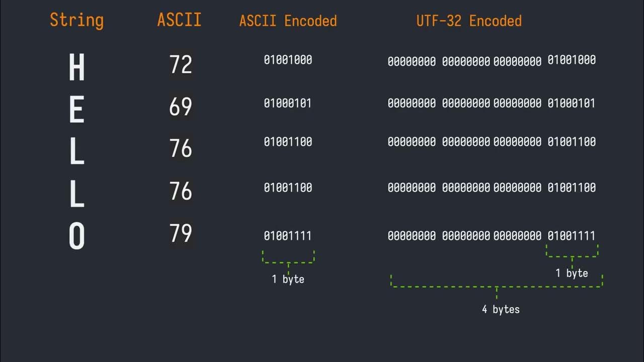Click the last UTF-32 byte 01001000 in the H row
This screenshot has height=362, width=644.
click(572, 60)
